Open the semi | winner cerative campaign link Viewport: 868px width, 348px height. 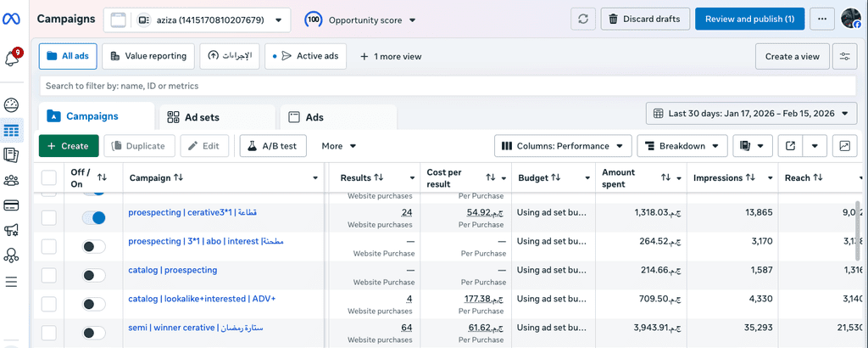pos(185,328)
